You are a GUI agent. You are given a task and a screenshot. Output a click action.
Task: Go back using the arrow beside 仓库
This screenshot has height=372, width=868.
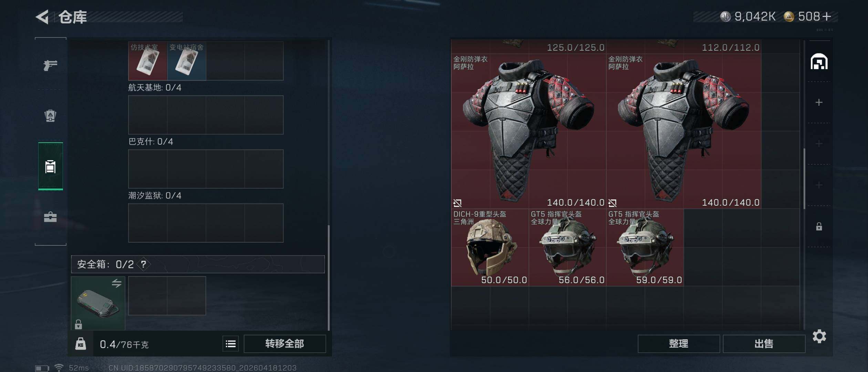tap(42, 17)
